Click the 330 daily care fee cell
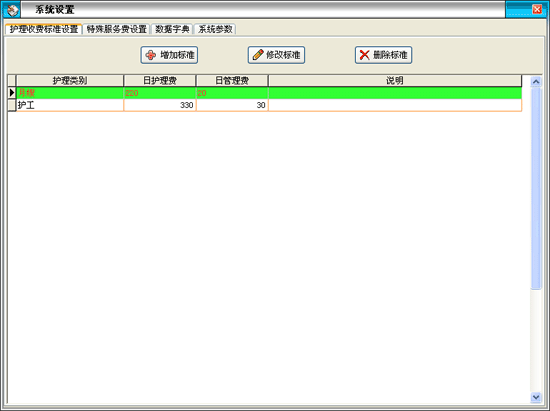Screen dimensions: 550x411 tap(160, 105)
